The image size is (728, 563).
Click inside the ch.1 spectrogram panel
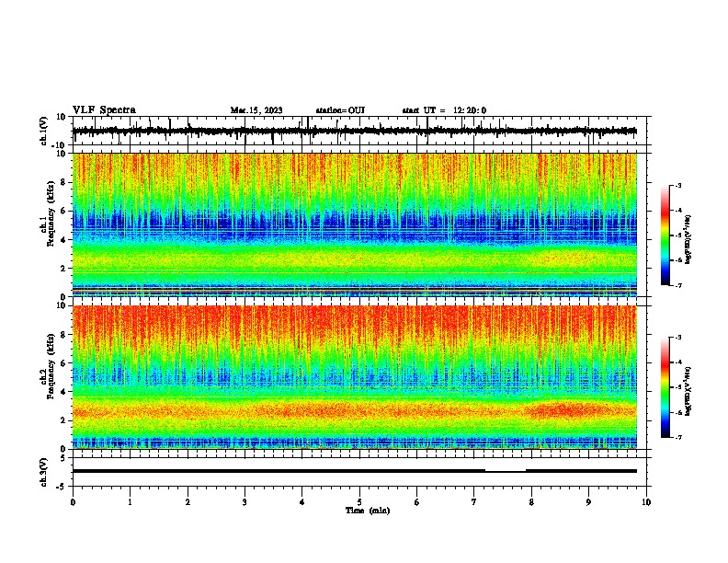click(355, 224)
